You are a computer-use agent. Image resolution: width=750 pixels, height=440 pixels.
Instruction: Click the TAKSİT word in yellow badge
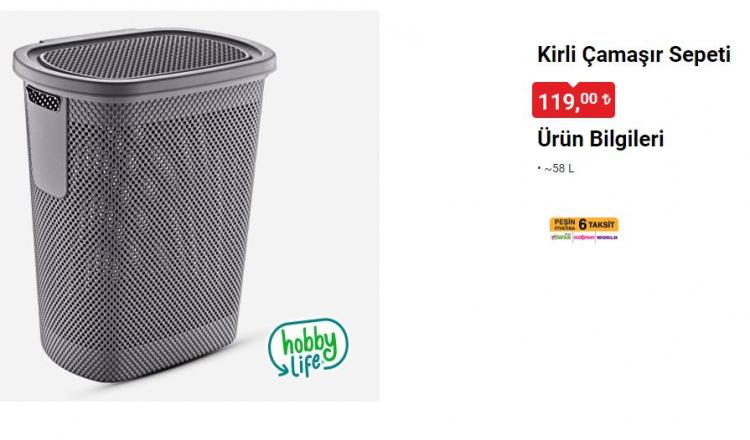pyautogui.click(x=601, y=224)
